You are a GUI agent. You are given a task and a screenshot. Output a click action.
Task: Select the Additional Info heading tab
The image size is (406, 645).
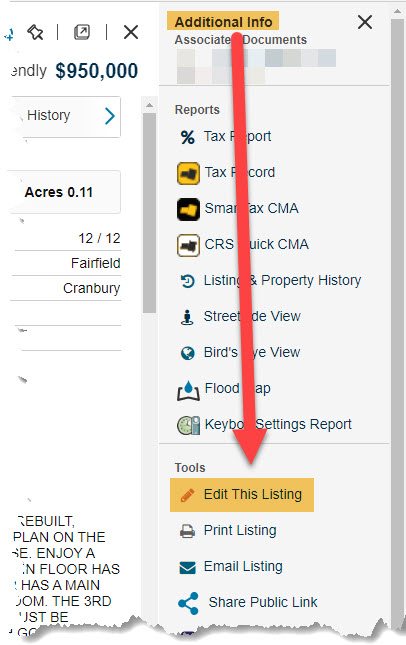click(x=223, y=21)
